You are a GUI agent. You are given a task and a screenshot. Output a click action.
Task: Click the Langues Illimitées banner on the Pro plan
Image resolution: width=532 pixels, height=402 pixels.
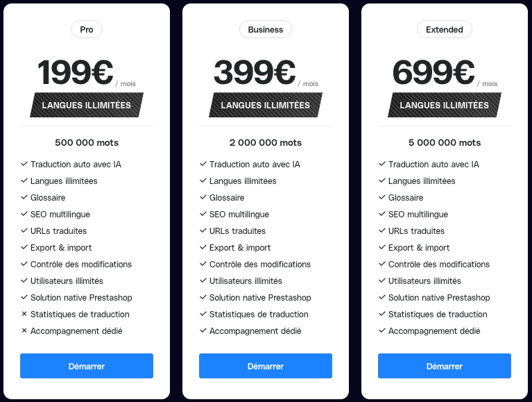(87, 106)
